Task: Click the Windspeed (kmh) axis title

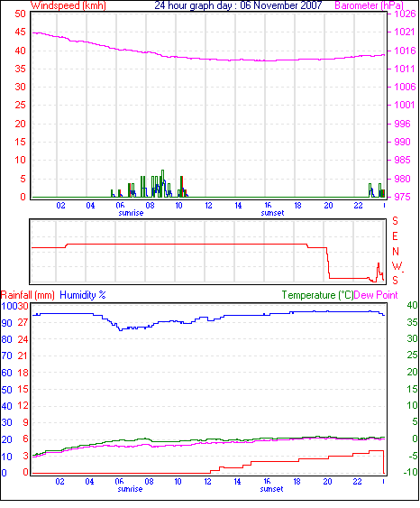Action: pyautogui.click(x=68, y=5)
